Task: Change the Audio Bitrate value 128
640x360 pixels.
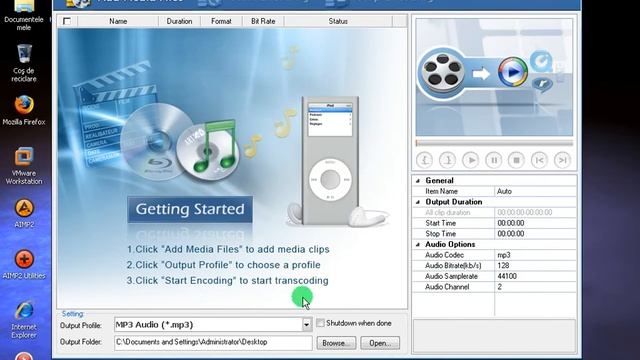Action: click(x=535, y=266)
